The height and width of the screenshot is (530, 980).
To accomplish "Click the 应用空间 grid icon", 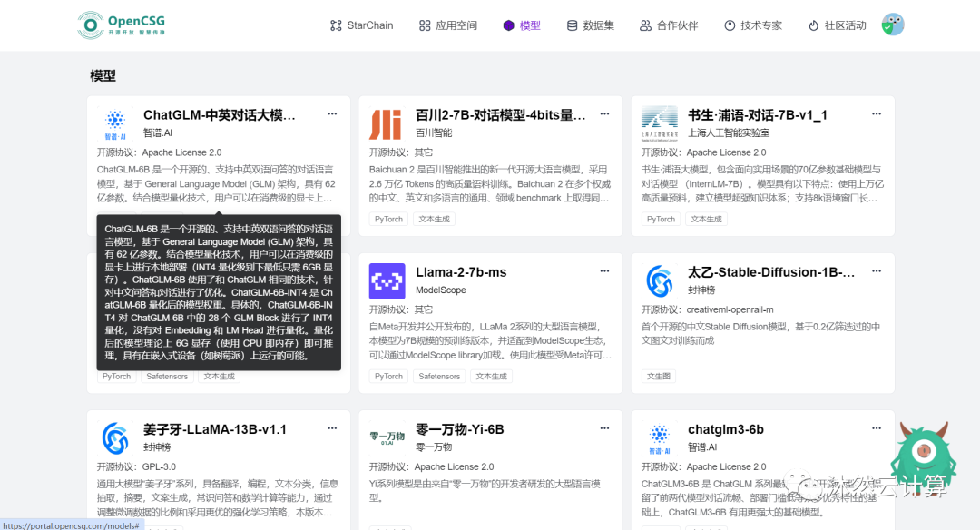I will 425,25.
